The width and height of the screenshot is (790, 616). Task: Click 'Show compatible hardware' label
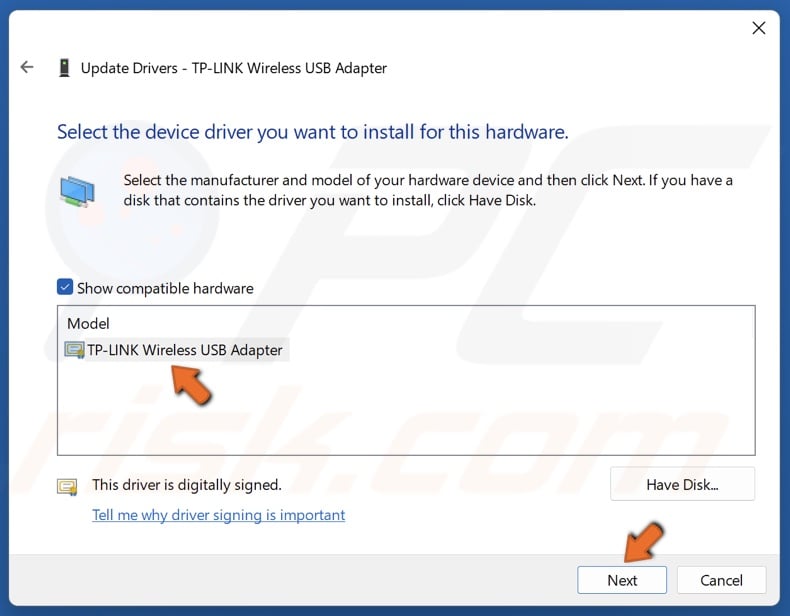click(165, 288)
